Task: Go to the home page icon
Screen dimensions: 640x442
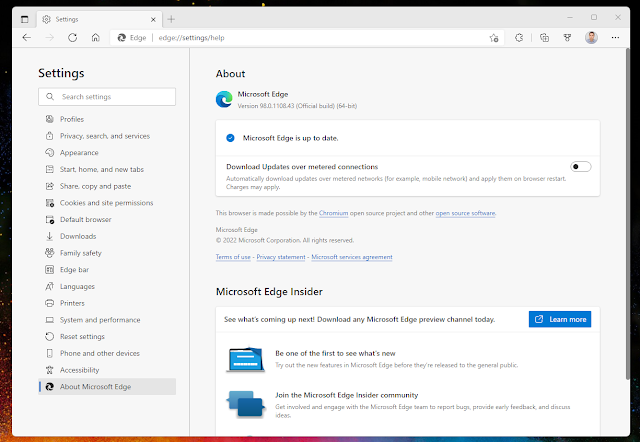Action: pyautogui.click(x=96, y=38)
